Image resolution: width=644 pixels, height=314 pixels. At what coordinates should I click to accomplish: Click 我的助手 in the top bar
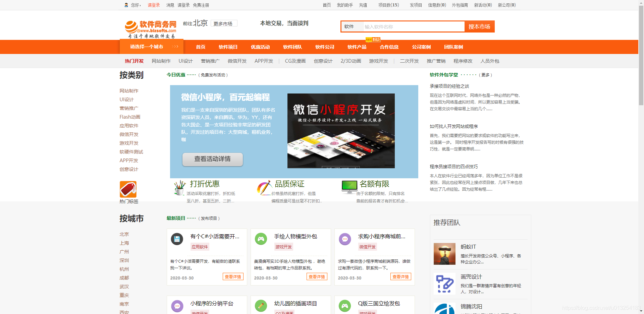point(345,5)
